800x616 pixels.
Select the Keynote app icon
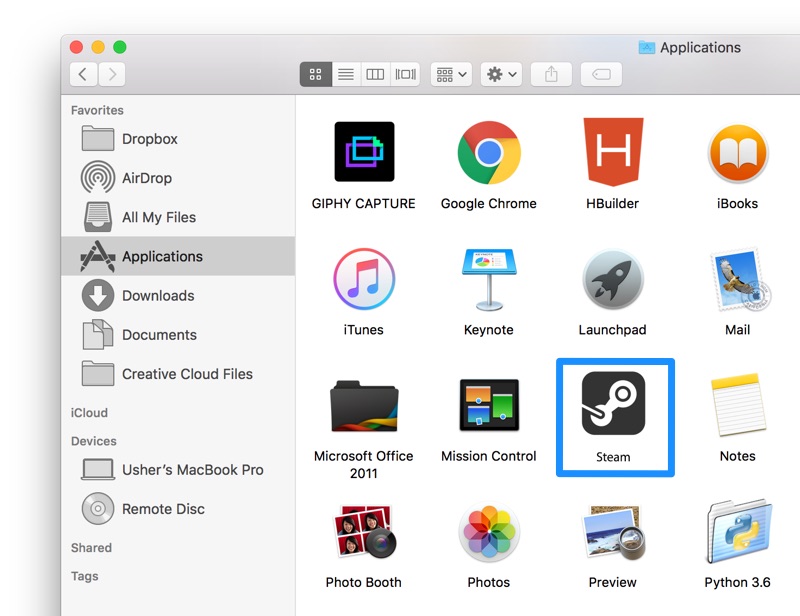coord(489,279)
